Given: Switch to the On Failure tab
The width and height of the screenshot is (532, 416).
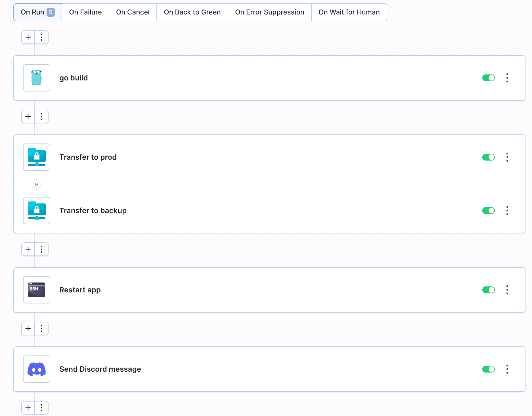Looking at the screenshot, I should (85, 12).
